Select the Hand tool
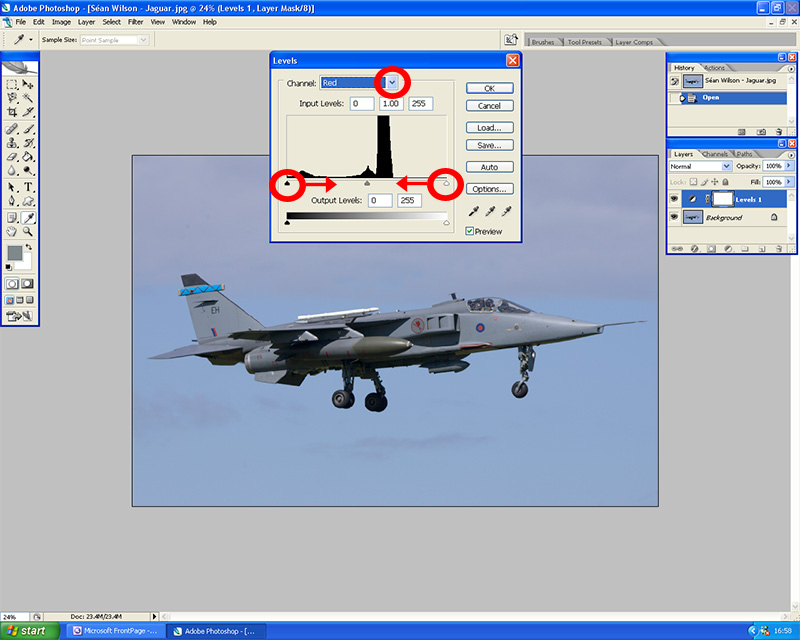The image size is (800, 640). click(x=12, y=232)
